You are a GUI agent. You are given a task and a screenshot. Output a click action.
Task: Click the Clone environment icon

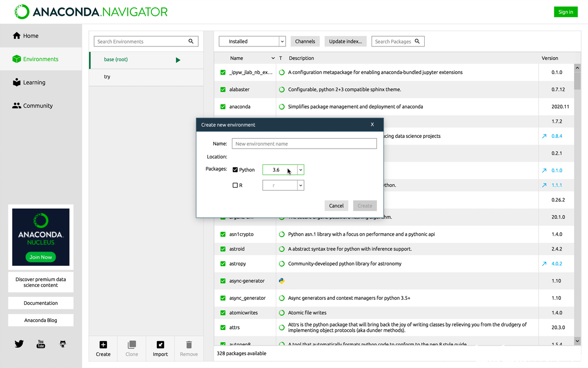[132, 345]
